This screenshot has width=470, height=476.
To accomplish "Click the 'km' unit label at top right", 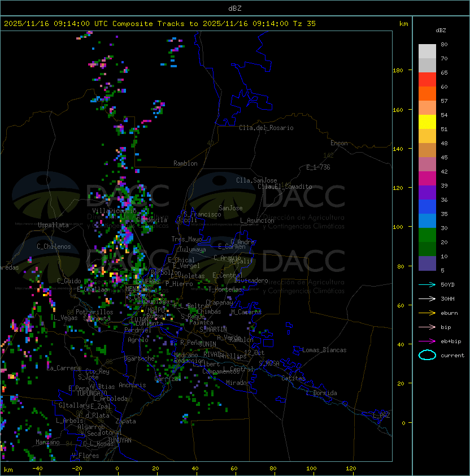I will [x=403, y=24].
